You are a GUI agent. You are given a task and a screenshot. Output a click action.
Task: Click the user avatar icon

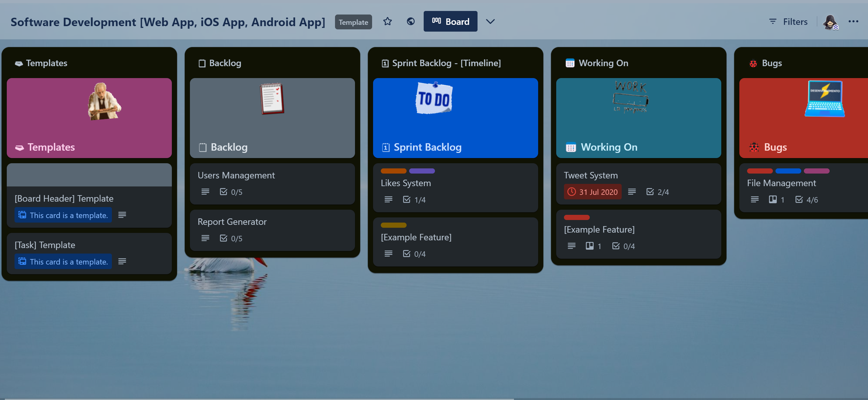pyautogui.click(x=830, y=22)
